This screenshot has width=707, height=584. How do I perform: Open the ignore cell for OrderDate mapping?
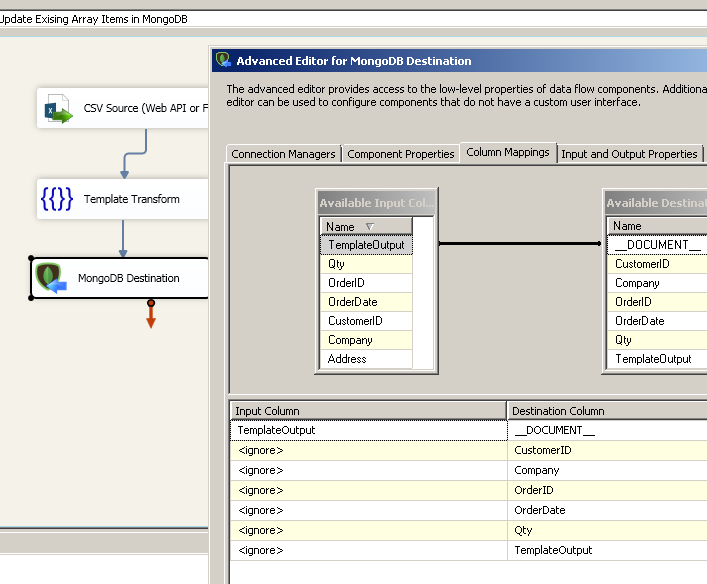(369, 510)
